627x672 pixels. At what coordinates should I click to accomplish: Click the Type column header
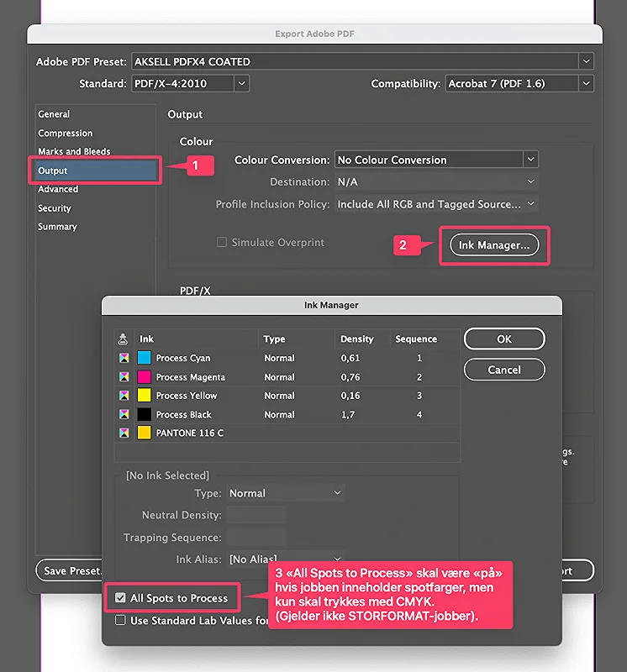[297, 339]
